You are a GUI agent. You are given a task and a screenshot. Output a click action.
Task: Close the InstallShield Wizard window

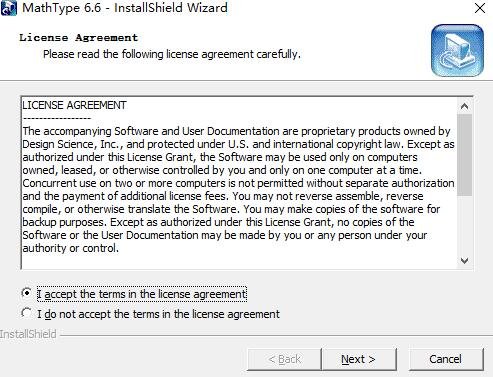click(x=480, y=8)
